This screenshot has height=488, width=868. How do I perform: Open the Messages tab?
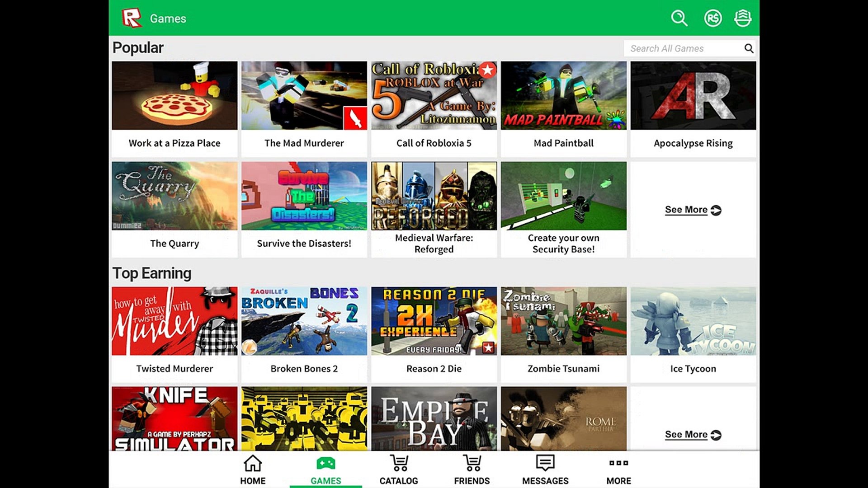click(545, 470)
